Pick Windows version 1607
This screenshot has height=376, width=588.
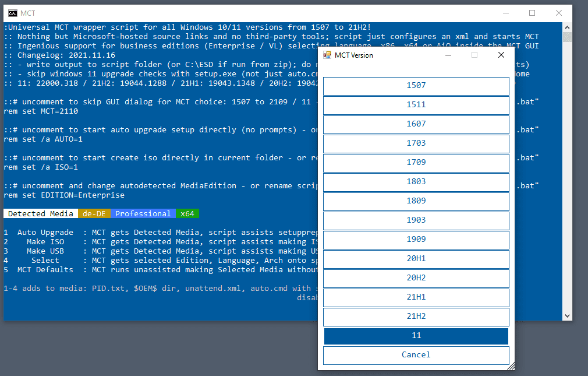(x=416, y=124)
